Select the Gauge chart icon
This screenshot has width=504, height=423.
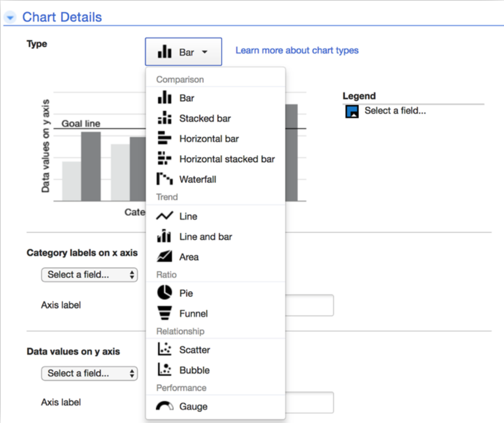pos(164,406)
